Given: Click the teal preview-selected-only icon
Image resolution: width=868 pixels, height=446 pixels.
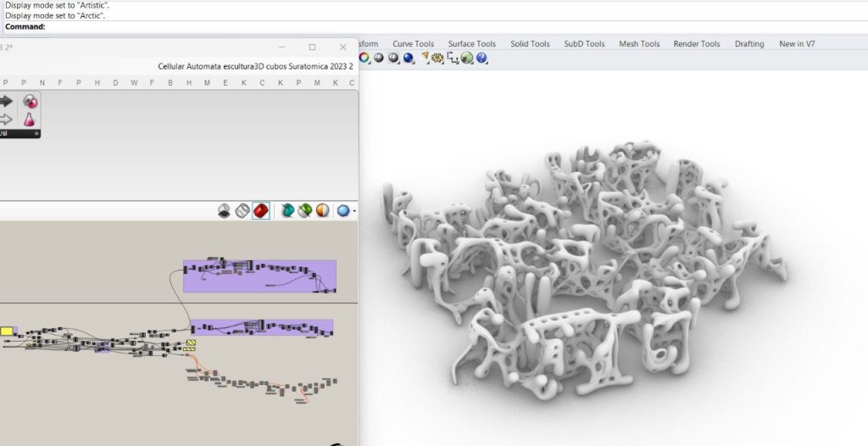Looking at the screenshot, I should (288, 210).
